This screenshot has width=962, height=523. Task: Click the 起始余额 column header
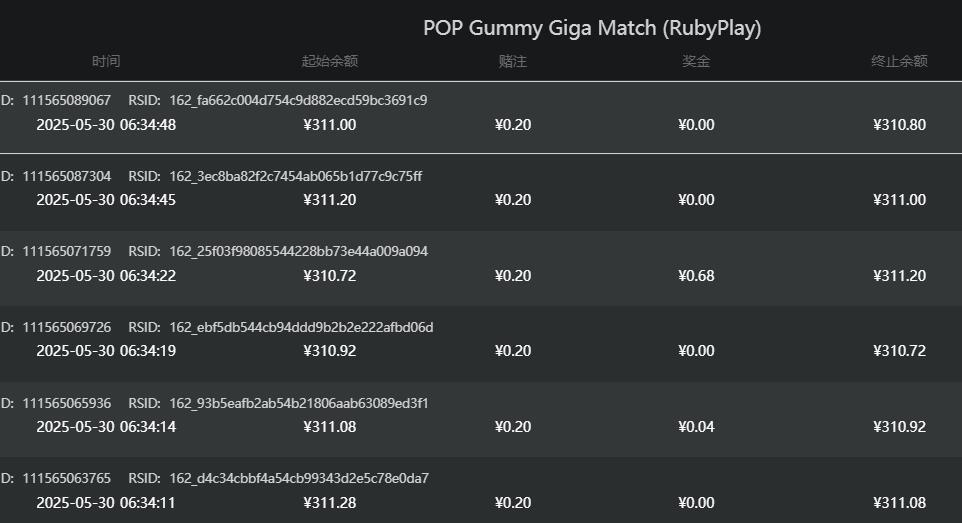[329, 61]
